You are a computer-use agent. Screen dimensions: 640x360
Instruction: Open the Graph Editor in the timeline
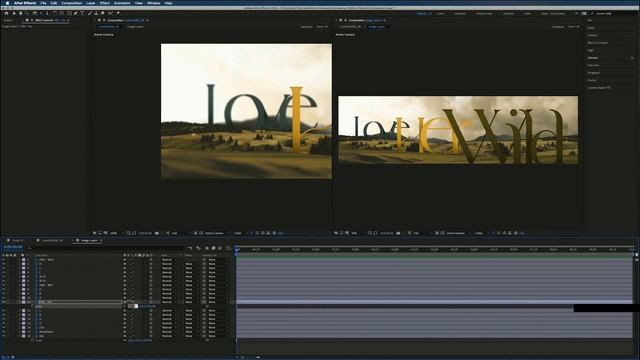tap(228, 248)
